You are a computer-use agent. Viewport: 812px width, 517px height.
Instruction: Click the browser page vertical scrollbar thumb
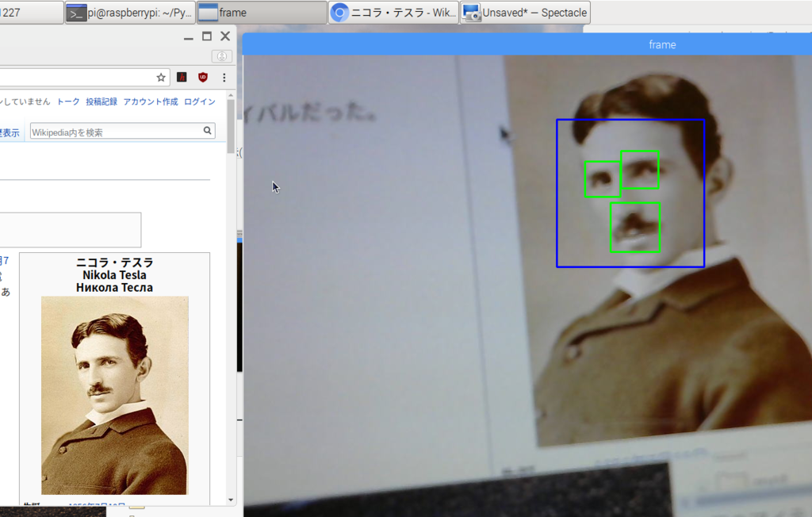coord(231,127)
